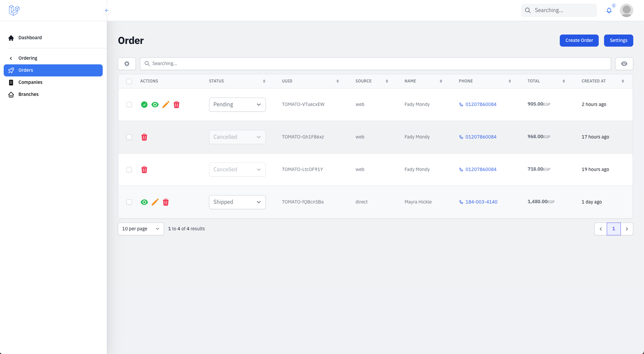Toggle column visibility eye button

[624, 64]
